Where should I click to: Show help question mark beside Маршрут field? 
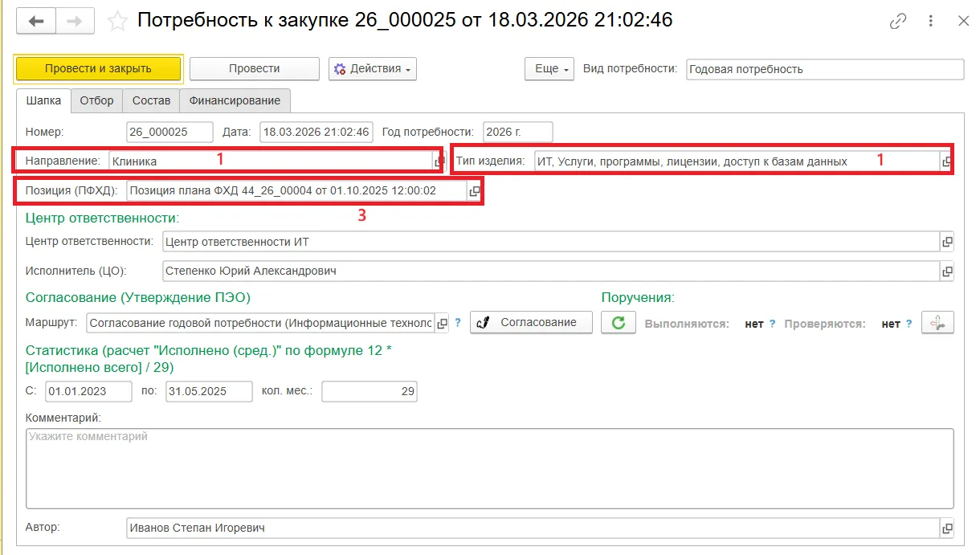(x=458, y=323)
